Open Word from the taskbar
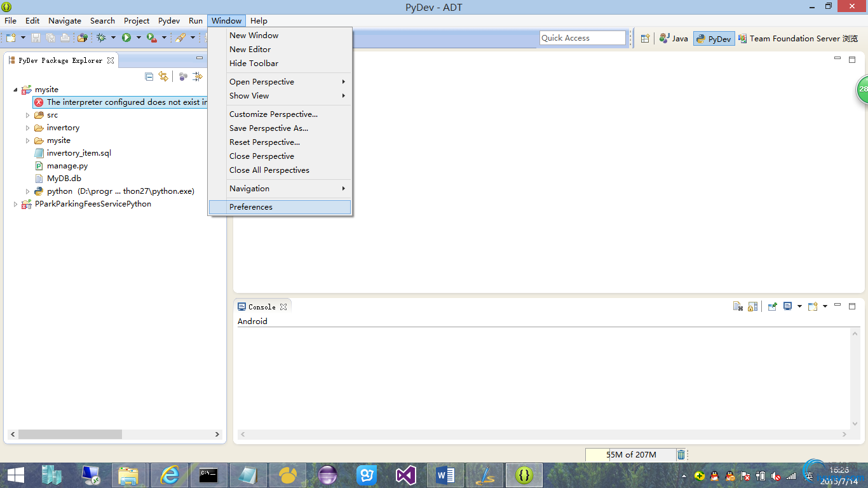This screenshot has height=488, width=868. [x=445, y=475]
